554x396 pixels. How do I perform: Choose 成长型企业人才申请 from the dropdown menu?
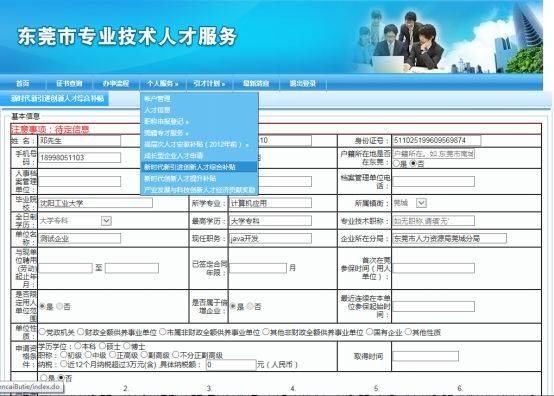pyautogui.click(x=173, y=155)
